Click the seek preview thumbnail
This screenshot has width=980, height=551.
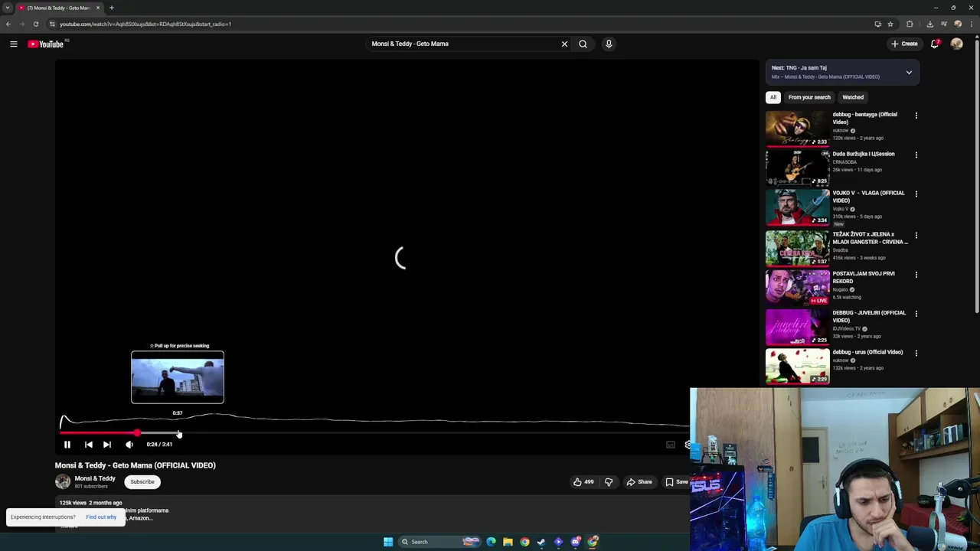pos(178,377)
